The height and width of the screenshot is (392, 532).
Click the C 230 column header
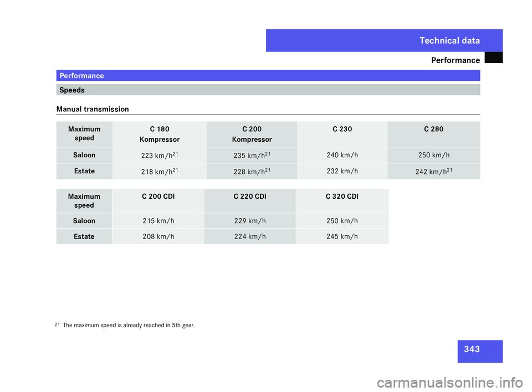point(342,134)
